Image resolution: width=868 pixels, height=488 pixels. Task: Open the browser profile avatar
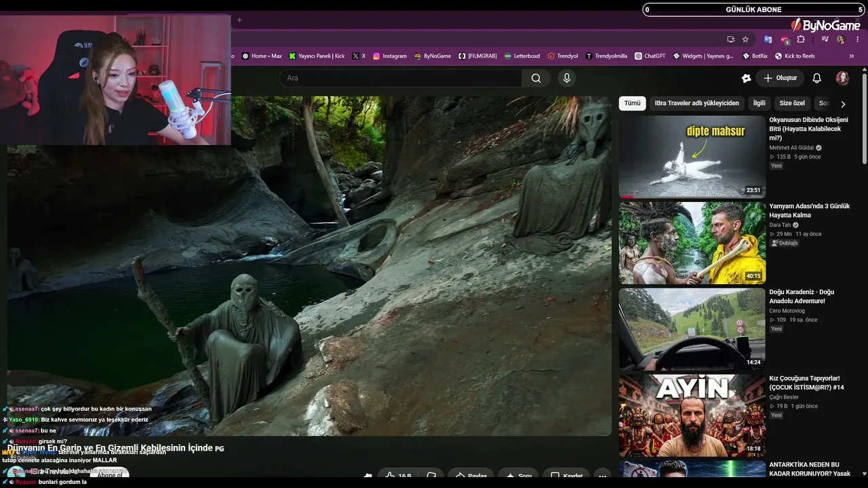click(x=841, y=39)
